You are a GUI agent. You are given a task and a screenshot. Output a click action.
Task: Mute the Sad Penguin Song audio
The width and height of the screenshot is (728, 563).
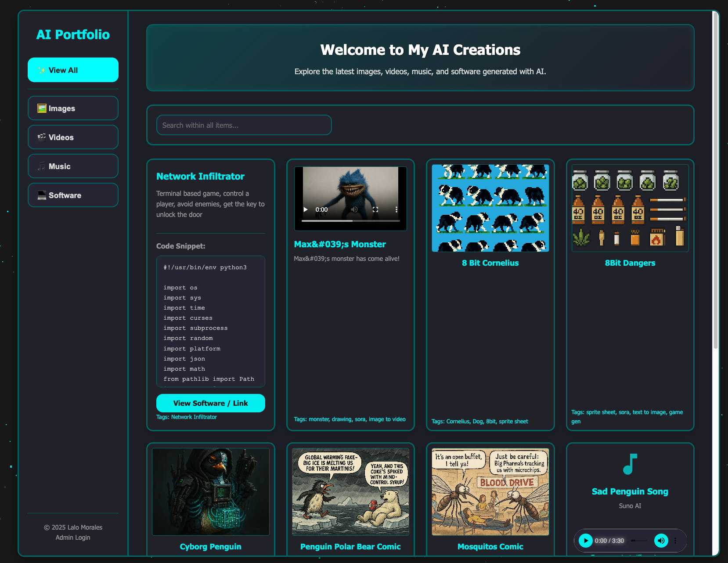pos(661,541)
